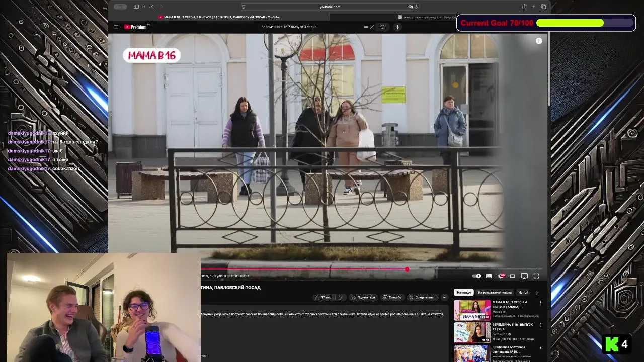Image resolution: width=644 pixels, height=362 pixels.
Task: Click the video title ПАВЛОВСКИЙ ПОСАД
Action: [230, 288]
